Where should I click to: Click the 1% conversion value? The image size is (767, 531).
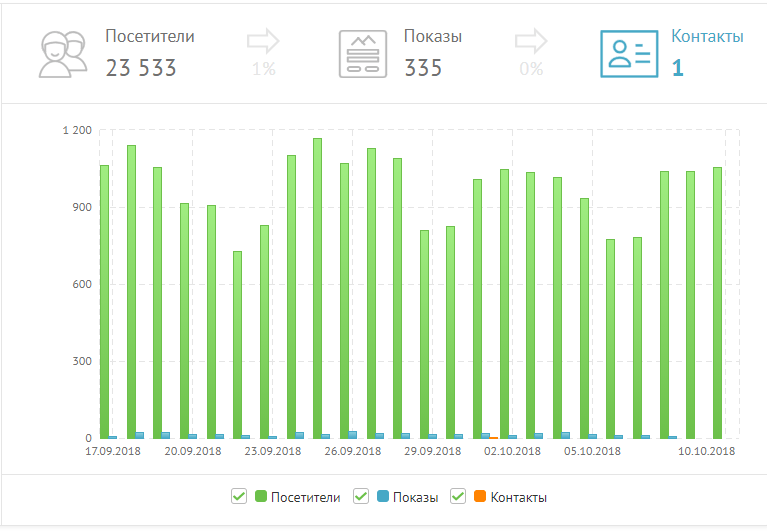264,69
